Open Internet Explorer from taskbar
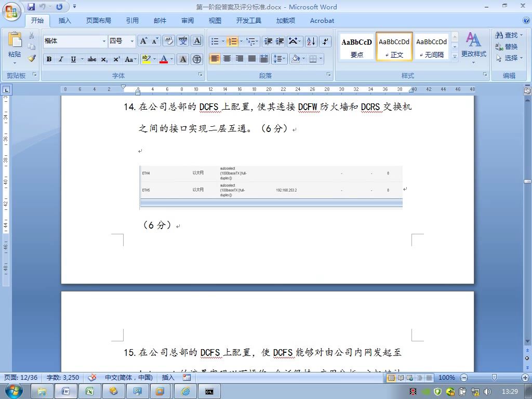532x399 pixels. pyautogui.click(x=185, y=392)
